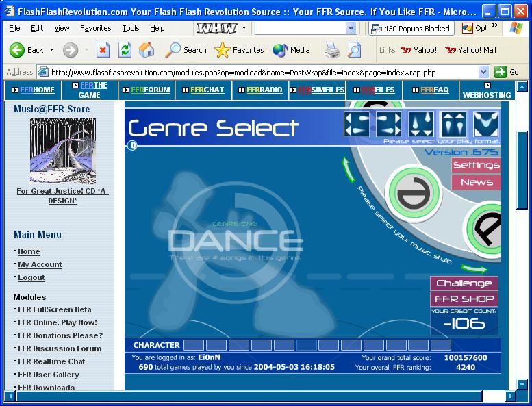Screen dimensions: 532x406
Task: Select the green 'e' genre disc
Action: [x=414, y=193]
